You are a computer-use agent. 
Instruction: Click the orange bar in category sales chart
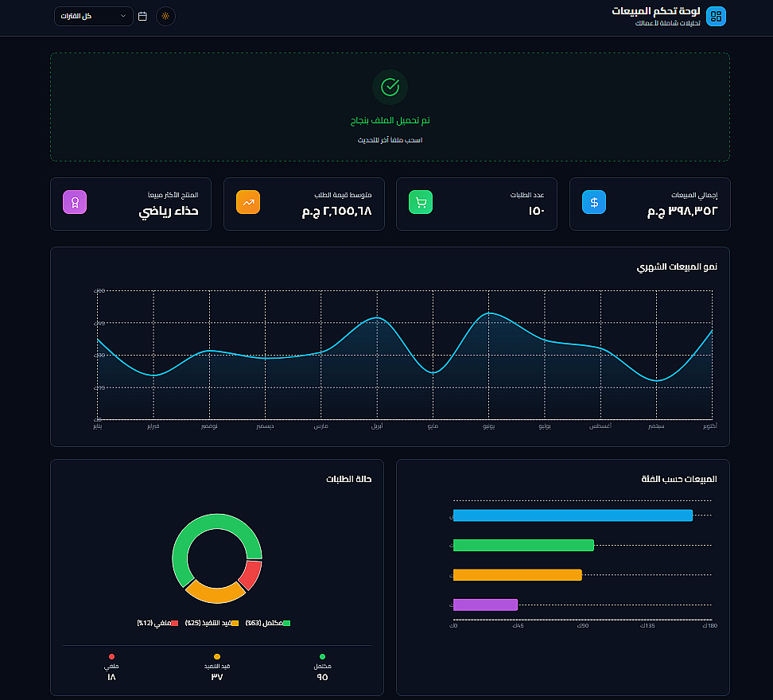tap(518, 575)
